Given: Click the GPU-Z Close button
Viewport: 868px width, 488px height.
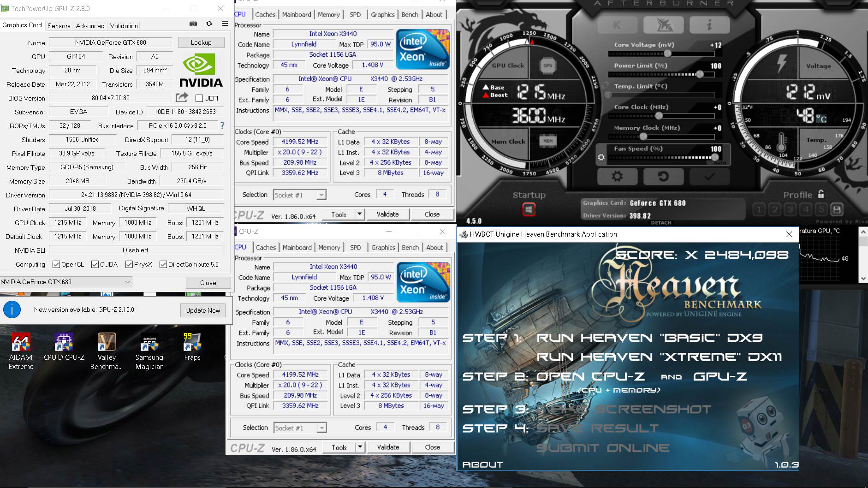Looking at the screenshot, I should point(208,283).
